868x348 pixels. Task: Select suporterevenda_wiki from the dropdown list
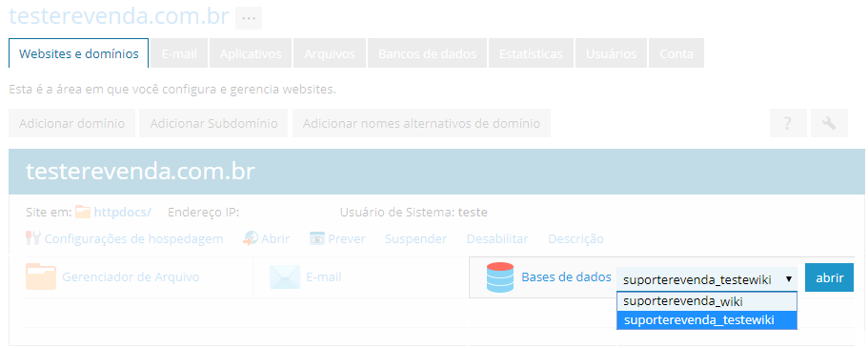[x=707, y=302]
